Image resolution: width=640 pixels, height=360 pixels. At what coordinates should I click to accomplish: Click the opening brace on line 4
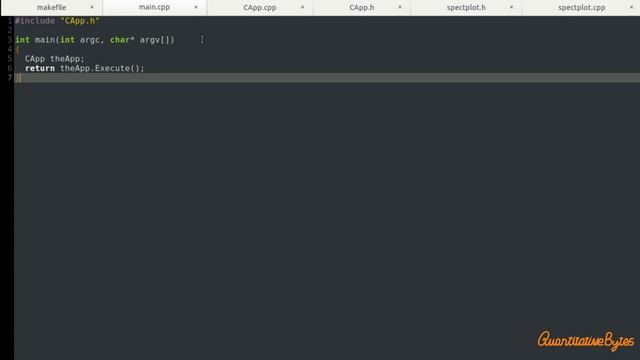pyautogui.click(x=18, y=49)
